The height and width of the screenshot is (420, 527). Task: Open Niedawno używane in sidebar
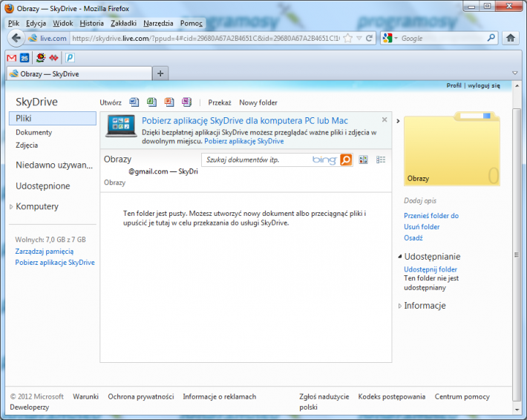click(54, 165)
